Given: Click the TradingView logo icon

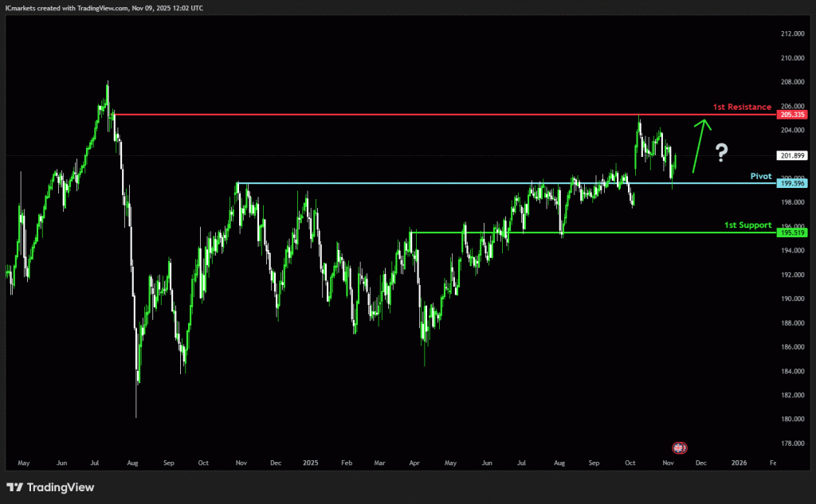Looking at the screenshot, I should [14, 487].
